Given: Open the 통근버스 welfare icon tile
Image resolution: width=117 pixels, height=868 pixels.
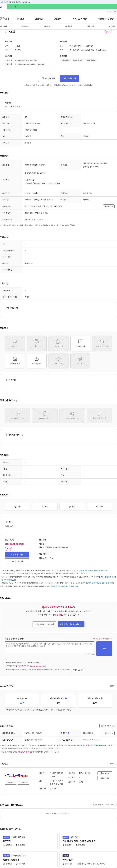Looking at the screenshot, I should point(15,343).
